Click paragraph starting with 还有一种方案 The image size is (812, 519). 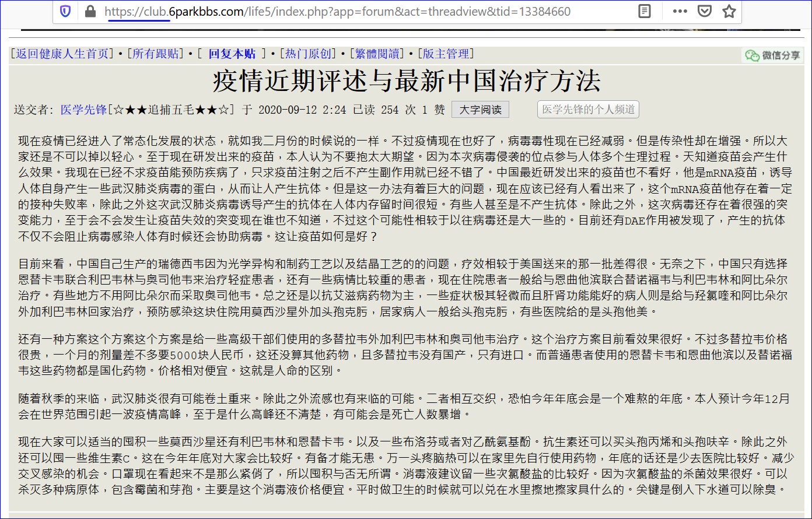405,354
